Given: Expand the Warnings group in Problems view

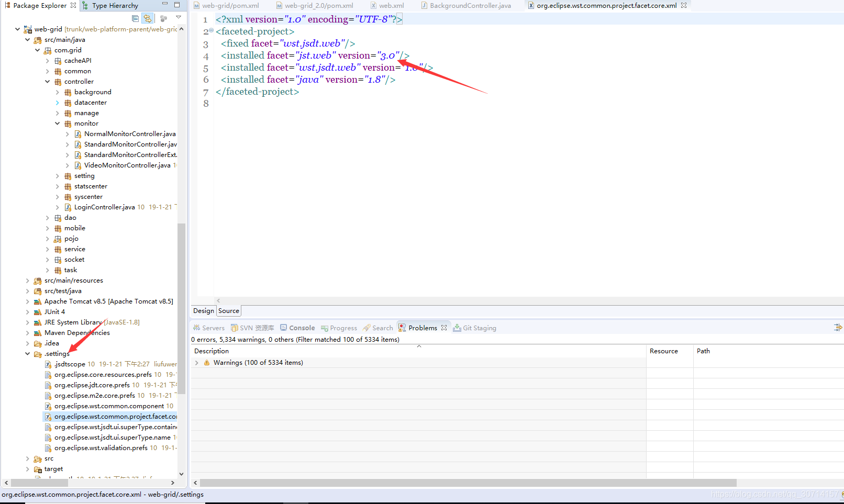Looking at the screenshot, I should coord(197,362).
